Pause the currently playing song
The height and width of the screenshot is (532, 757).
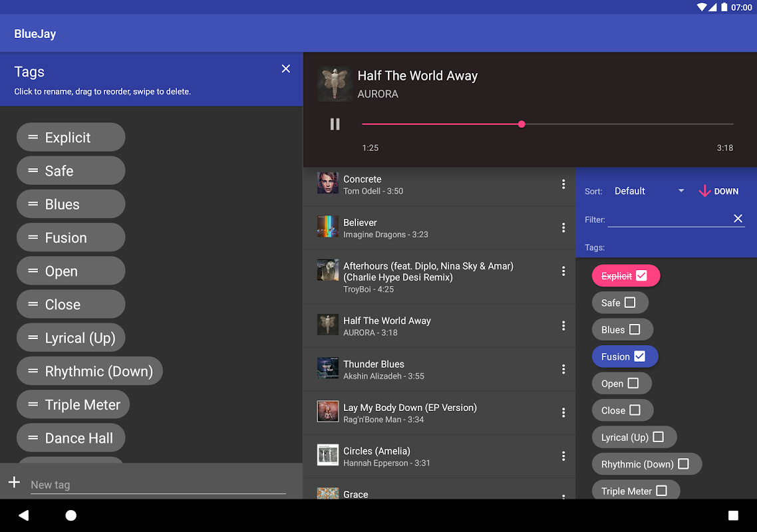335,124
